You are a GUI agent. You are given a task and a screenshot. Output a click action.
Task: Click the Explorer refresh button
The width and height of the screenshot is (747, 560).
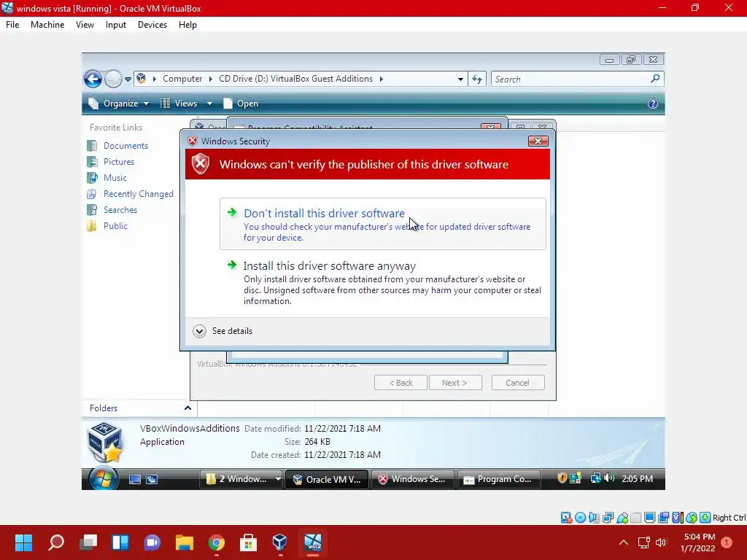coord(477,79)
